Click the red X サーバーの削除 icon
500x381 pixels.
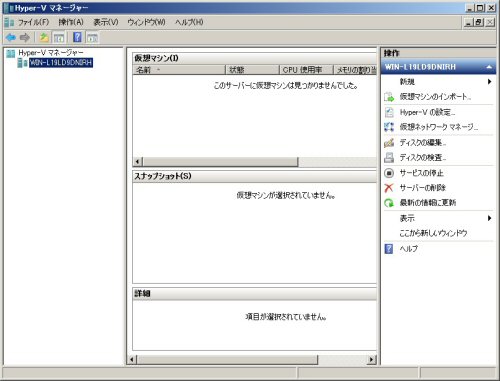tap(389, 188)
